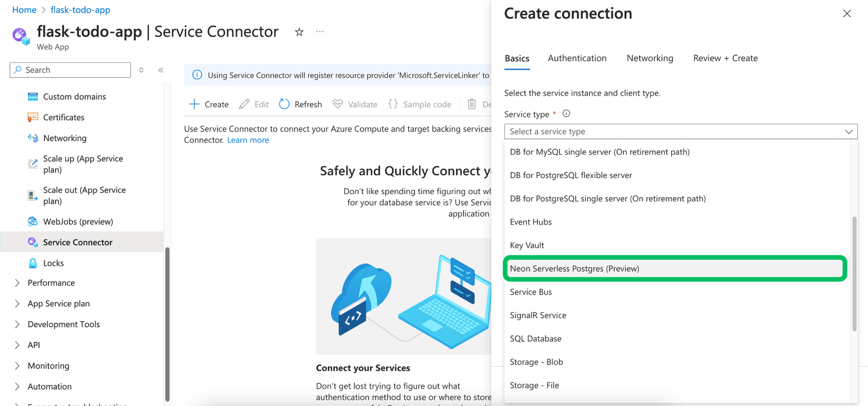Image resolution: width=868 pixels, height=406 pixels.
Task: Click the favorite star icon
Action: point(299,32)
